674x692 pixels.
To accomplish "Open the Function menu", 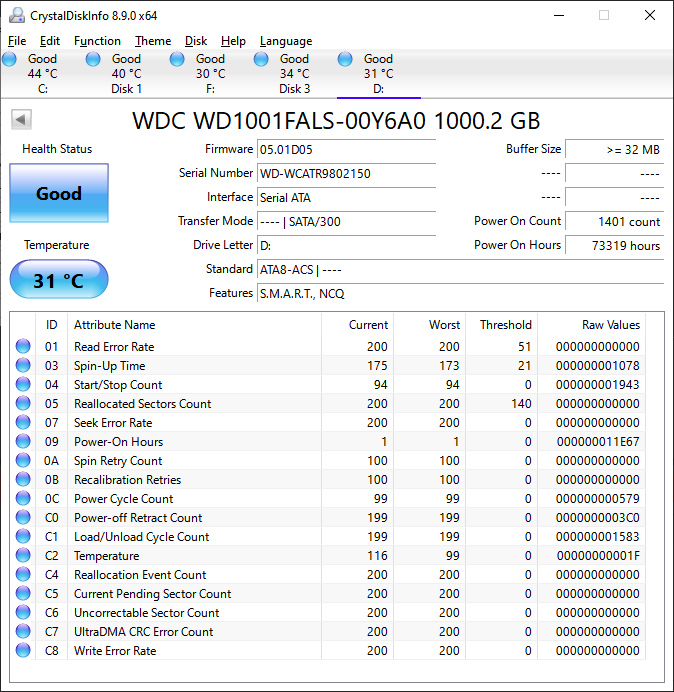I will (x=97, y=41).
